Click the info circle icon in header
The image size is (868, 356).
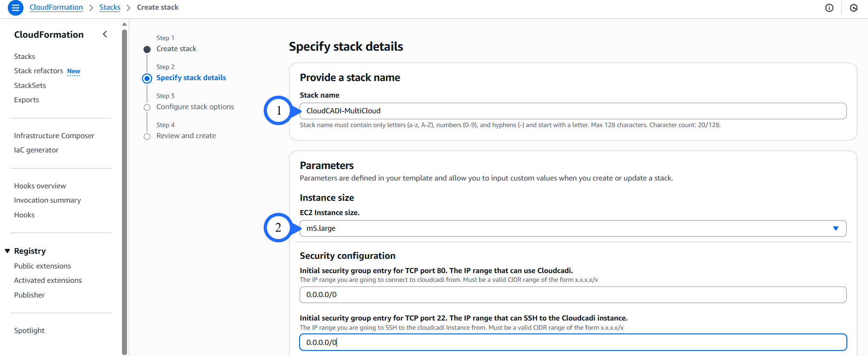829,8
